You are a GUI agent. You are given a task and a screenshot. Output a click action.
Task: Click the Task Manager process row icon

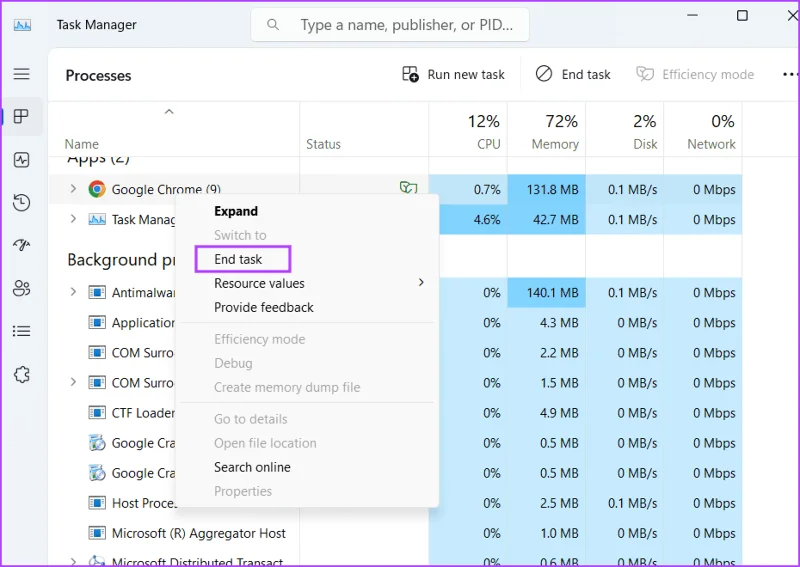tap(97, 219)
